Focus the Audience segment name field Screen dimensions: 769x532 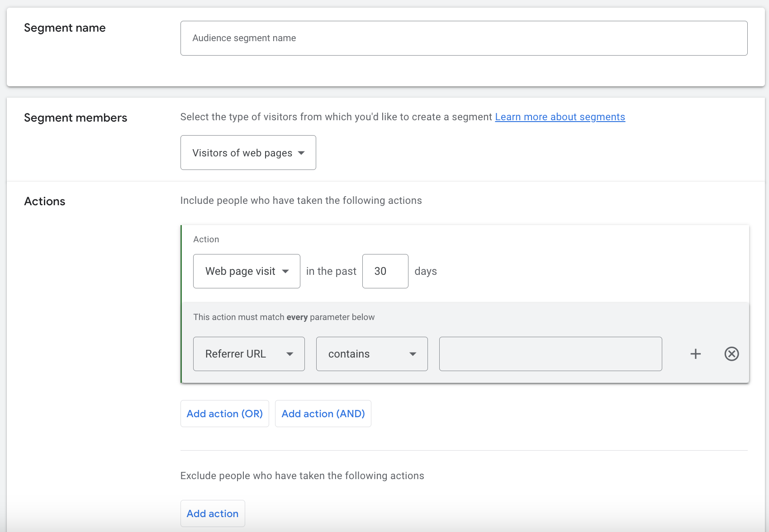464,38
